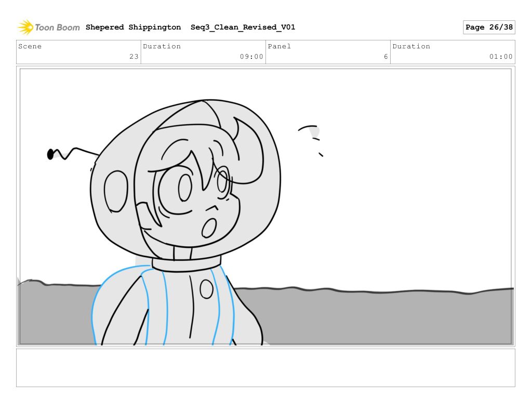Click the round button on the suit's chest
The height and width of the screenshot is (411, 532).
tap(206, 289)
